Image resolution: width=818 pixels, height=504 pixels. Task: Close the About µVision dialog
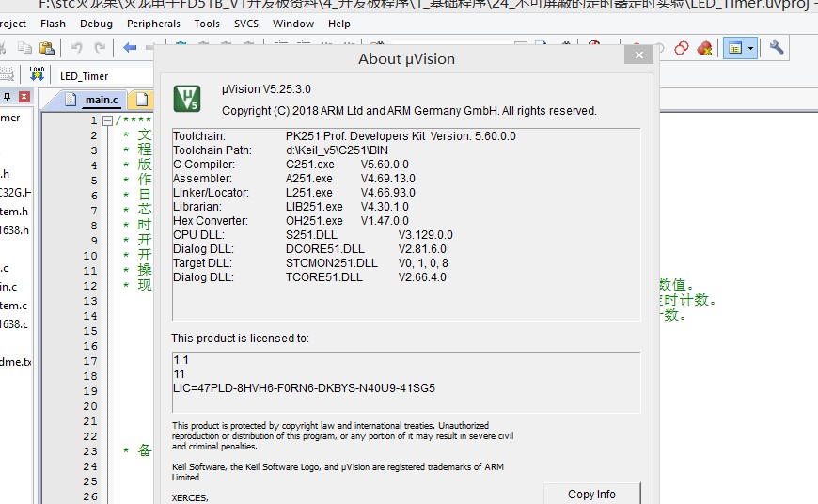pyautogui.click(x=638, y=55)
